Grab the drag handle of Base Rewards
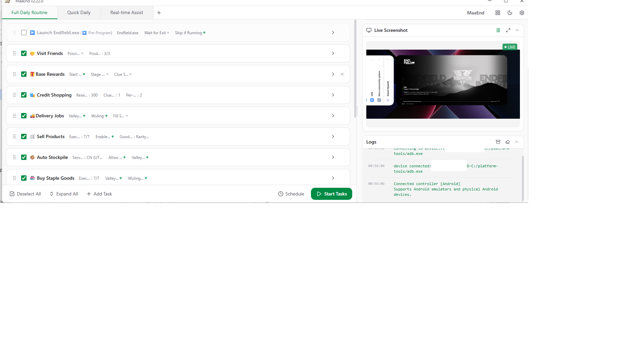The image size is (644, 345). pyautogui.click(x=14, y=74)
